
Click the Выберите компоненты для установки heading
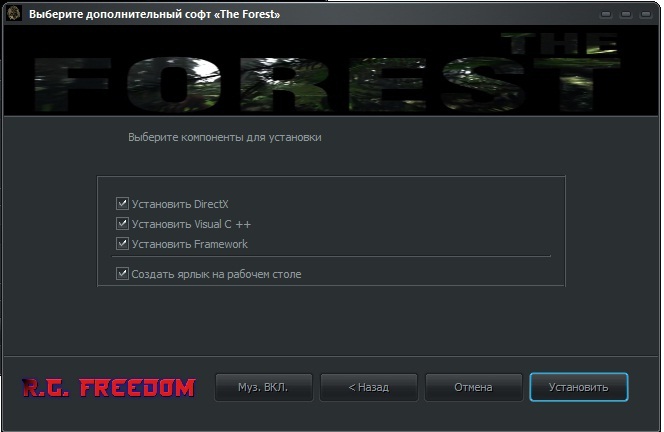[x=225, y=138]
